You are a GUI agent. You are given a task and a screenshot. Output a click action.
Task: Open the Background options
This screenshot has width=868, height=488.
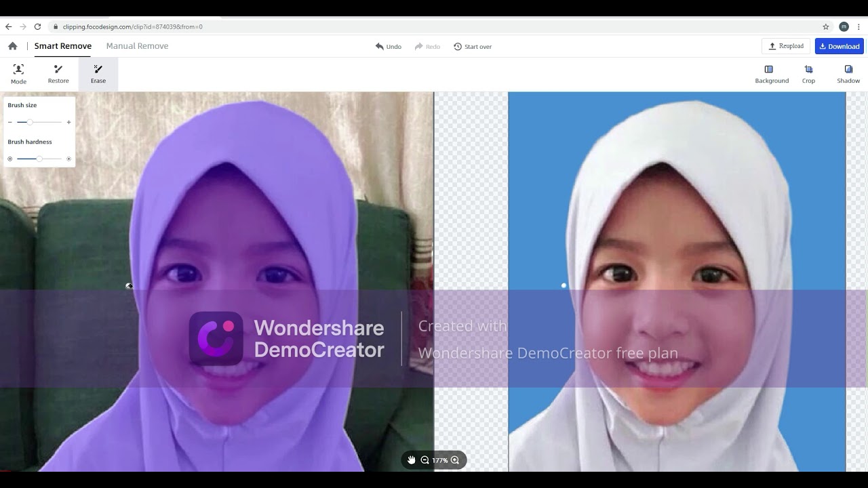772,75
